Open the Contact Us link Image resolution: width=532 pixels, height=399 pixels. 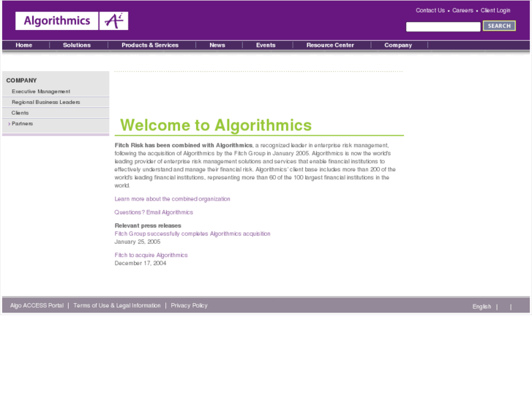[x=430, y=10]
